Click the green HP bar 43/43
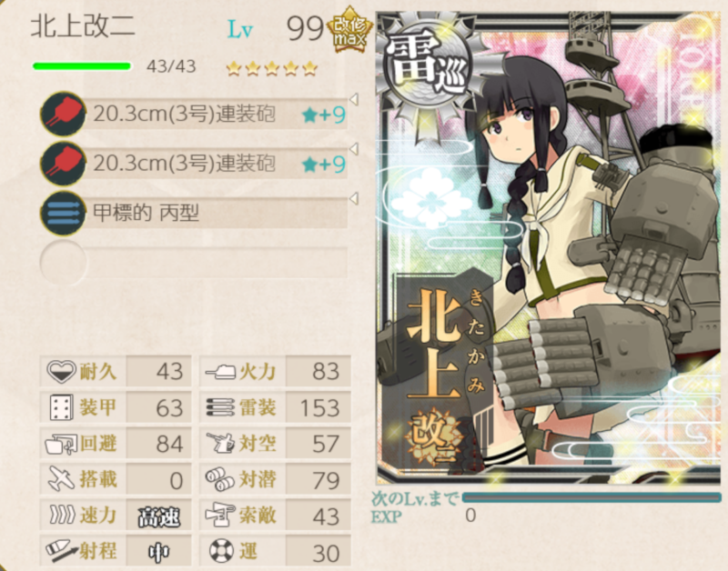 point(82,66)
